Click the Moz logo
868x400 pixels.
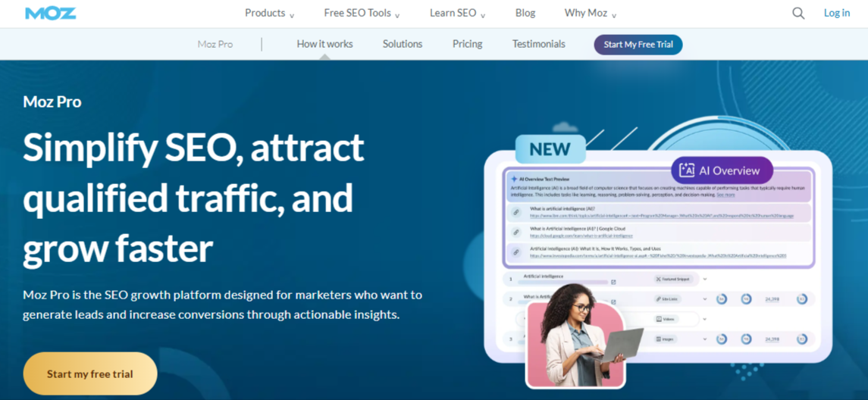click(x=50, y=14)
